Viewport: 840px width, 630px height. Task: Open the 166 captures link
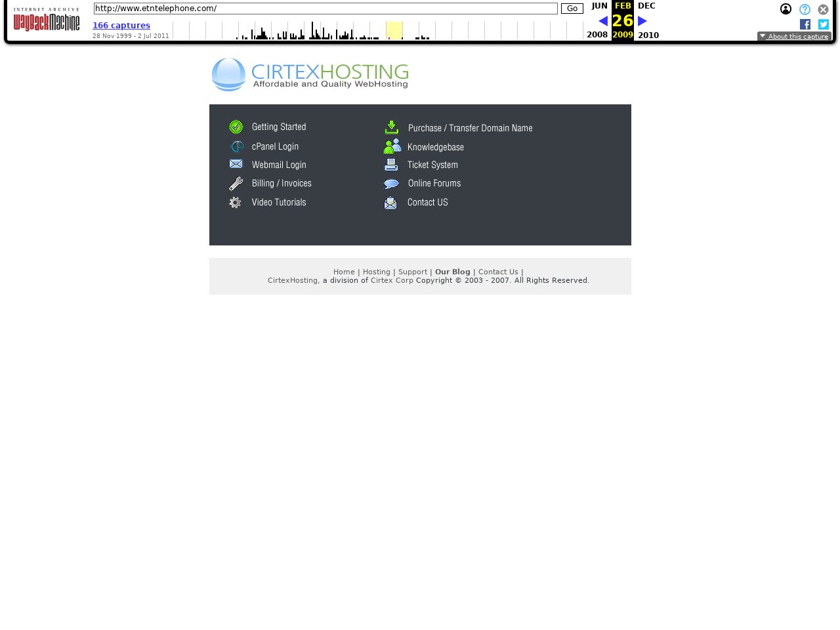click(121, 26)
